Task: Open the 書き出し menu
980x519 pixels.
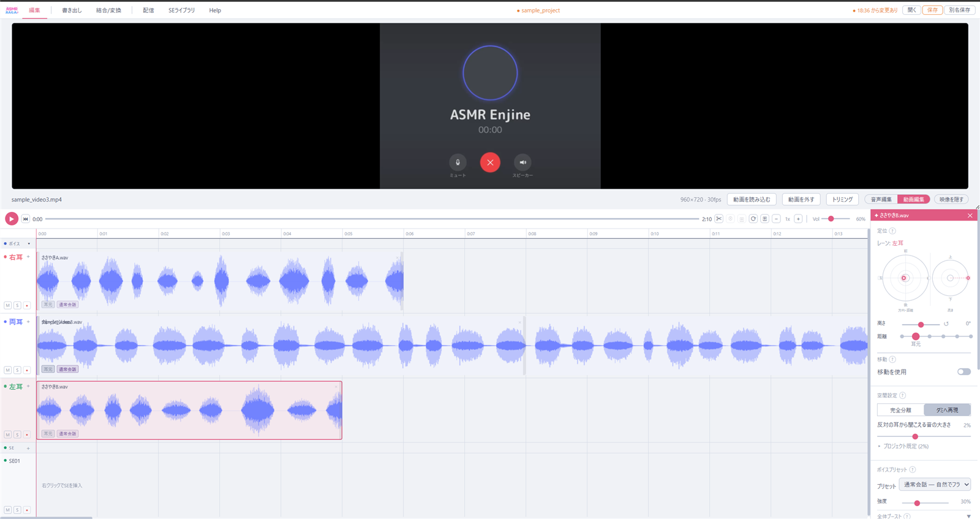Action: pos(72,10)
